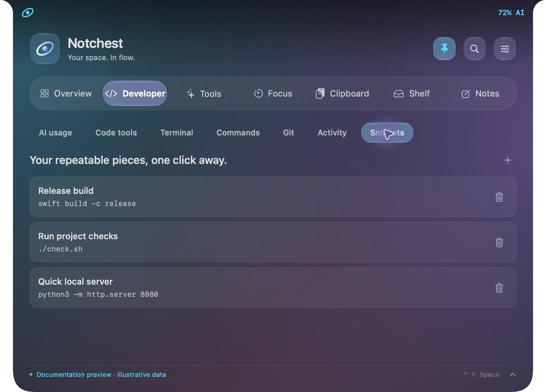The width and height of the screenshot is (546, 392).
Task: Click the 72% AI status indicator
Action: [x=511, y=13]
